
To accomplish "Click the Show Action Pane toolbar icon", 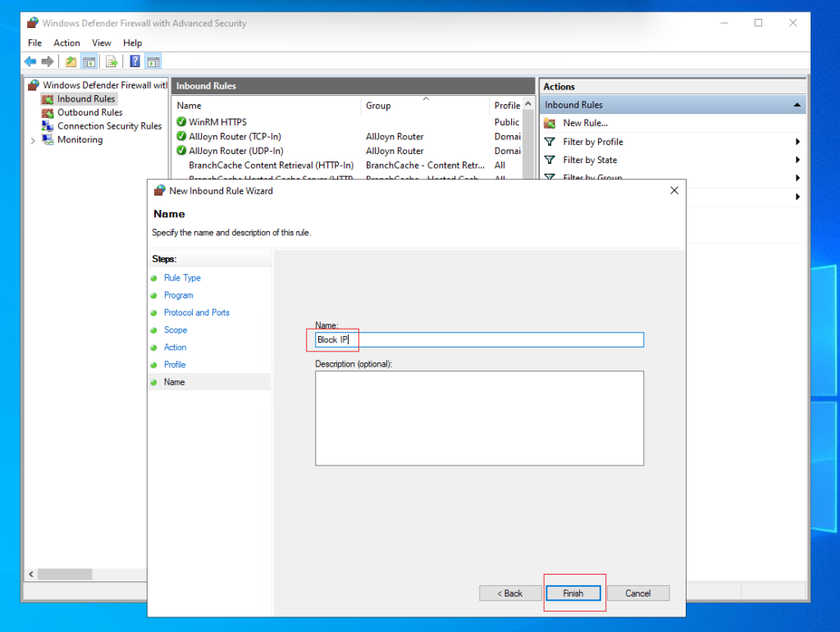I will click(x=153, y=61).
